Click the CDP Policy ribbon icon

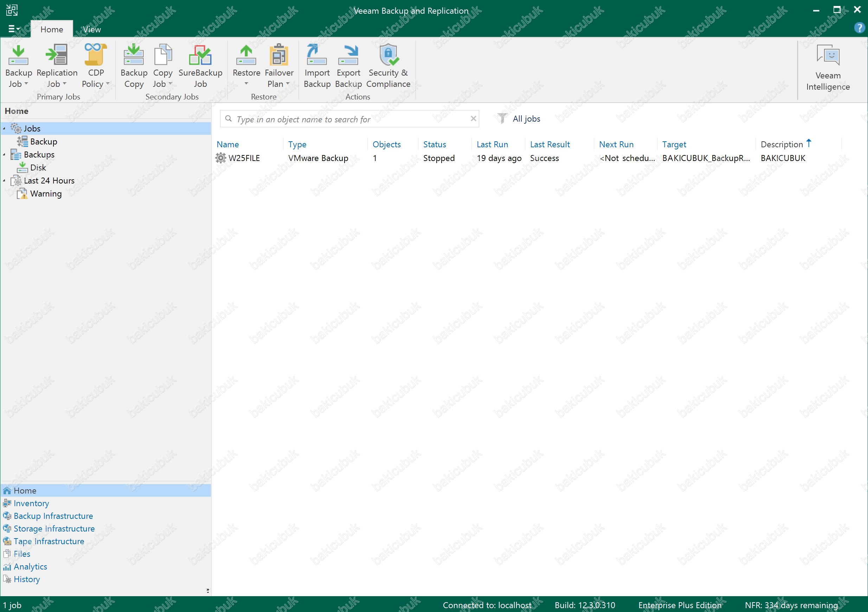(95, 55)
